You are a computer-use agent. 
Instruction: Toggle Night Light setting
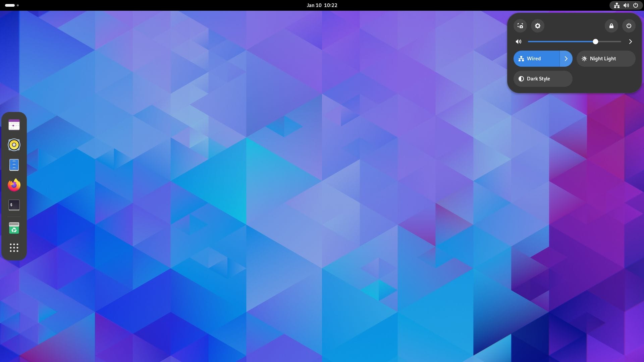click(x=605, y=58)
